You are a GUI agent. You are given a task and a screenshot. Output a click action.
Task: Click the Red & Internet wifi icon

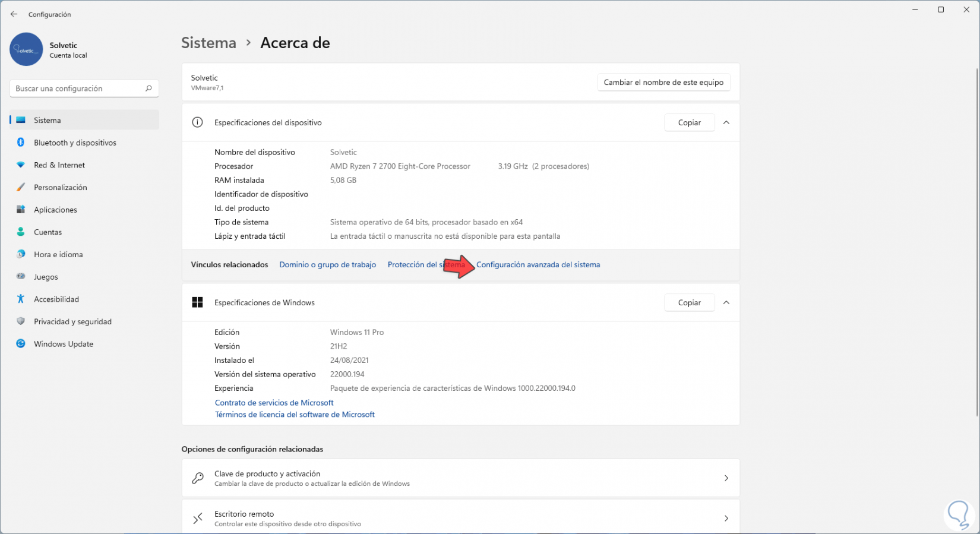pyautogui.click(x=21, y=165)
